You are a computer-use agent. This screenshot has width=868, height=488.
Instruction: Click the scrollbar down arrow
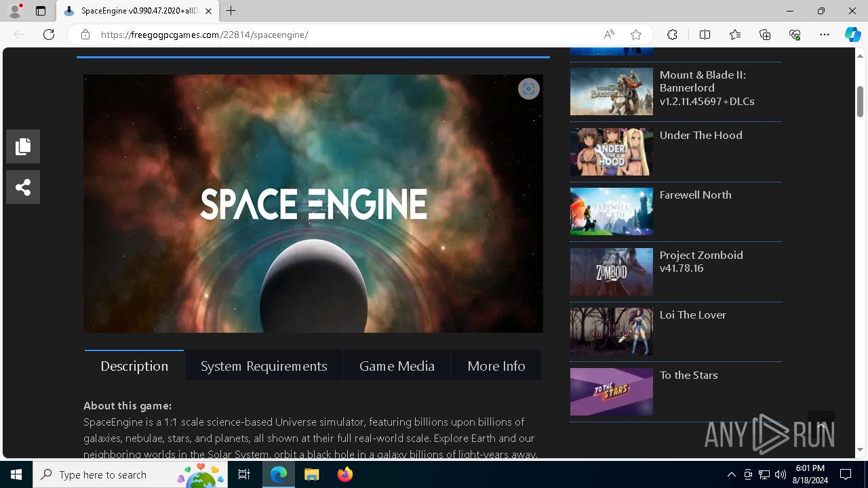[860, 449]
